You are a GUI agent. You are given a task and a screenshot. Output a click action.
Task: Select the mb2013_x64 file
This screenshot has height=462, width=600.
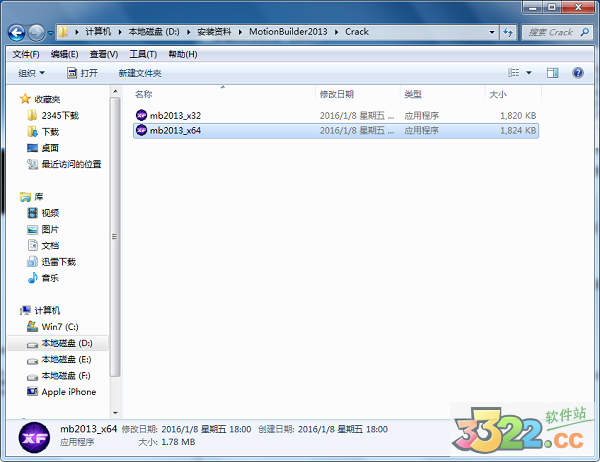coord(336,131)
